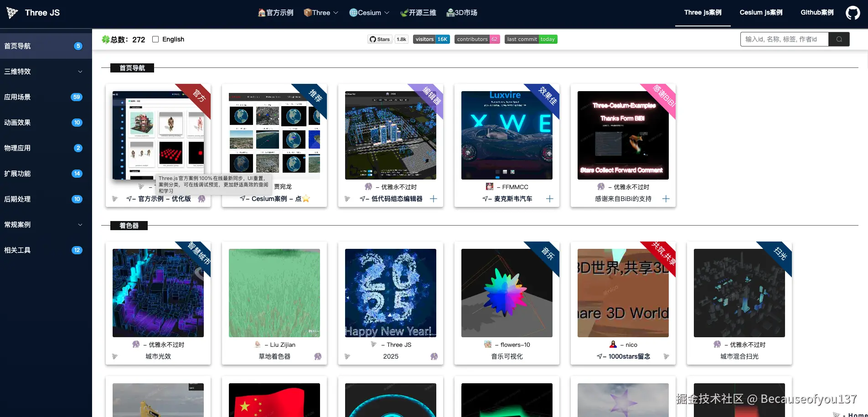Open 开源三维 in top navigation

pos(418,13)
